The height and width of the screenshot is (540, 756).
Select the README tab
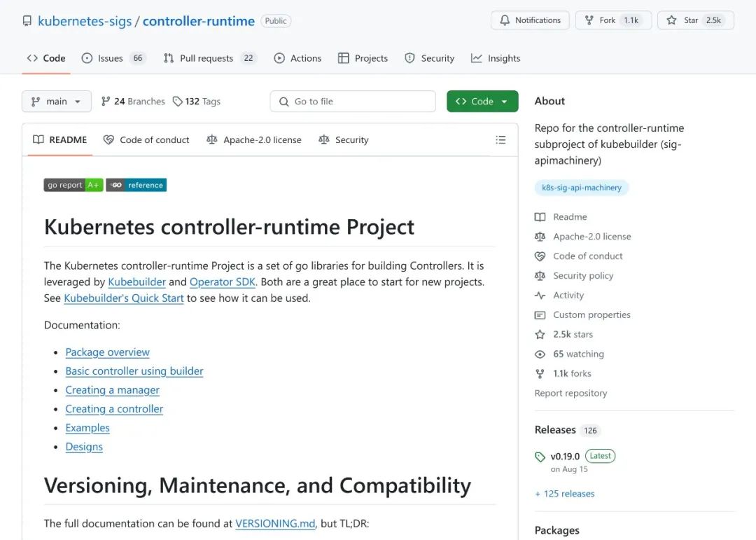pos(59,140)
